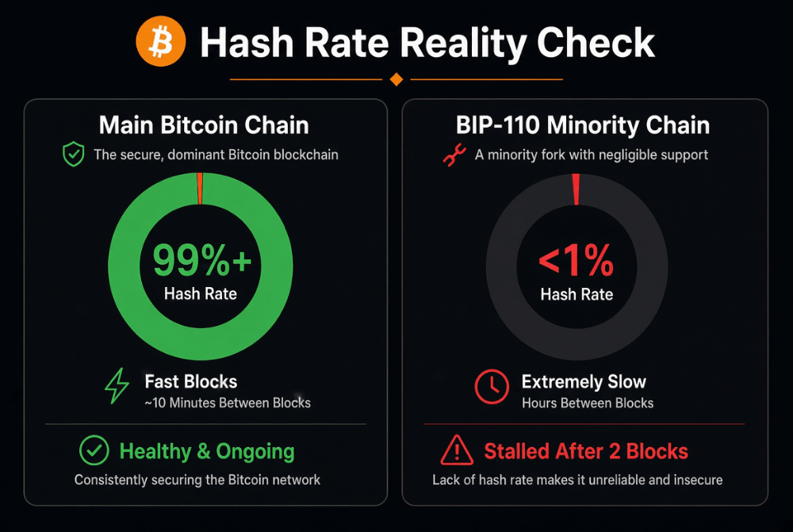
Task: Click the 99%+ percentage text
Action: coord(201,260)
